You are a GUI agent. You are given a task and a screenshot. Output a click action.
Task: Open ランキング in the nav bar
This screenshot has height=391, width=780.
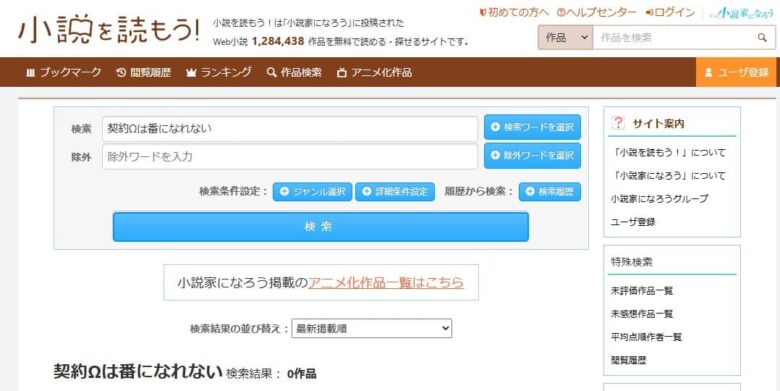coord(219,73)
